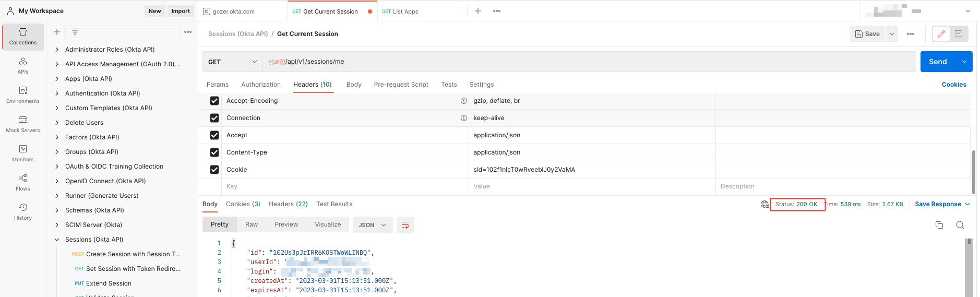Copy the response body with the copy icon

939,225
